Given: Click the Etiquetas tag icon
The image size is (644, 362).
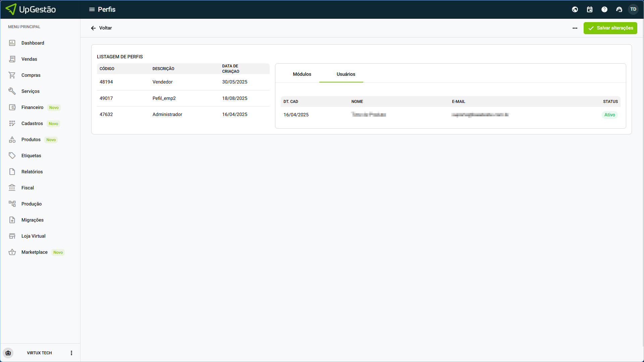Looking at the screenshot, I should point(12,156).
